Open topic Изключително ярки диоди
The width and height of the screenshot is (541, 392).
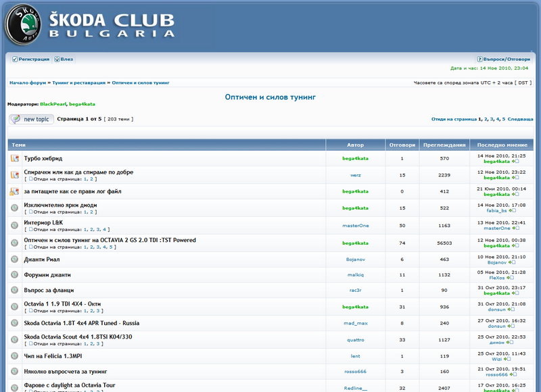pyautogui.click(x=60, y=205)
